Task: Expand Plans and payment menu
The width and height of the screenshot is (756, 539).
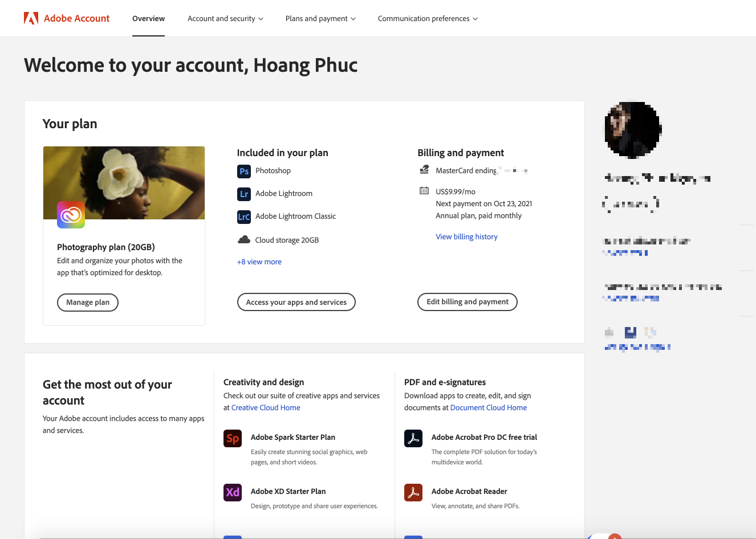Action: (x=320, y=18)
